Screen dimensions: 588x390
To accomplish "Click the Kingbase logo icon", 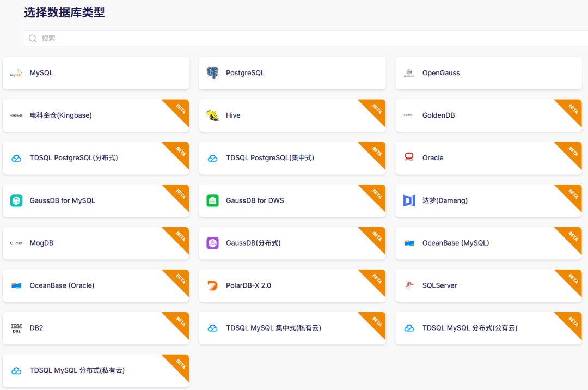I will click(16, 115).
